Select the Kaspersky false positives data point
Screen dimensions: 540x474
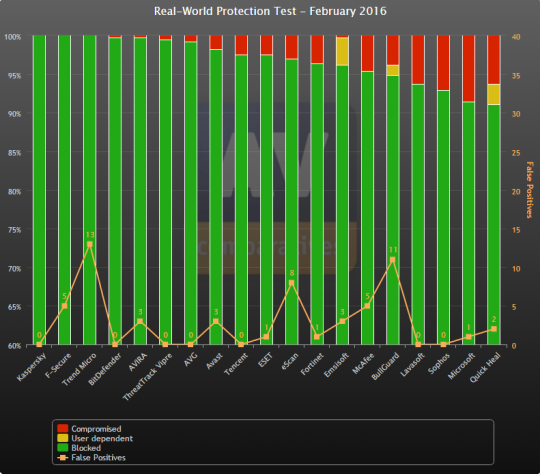tap(39, 344)
